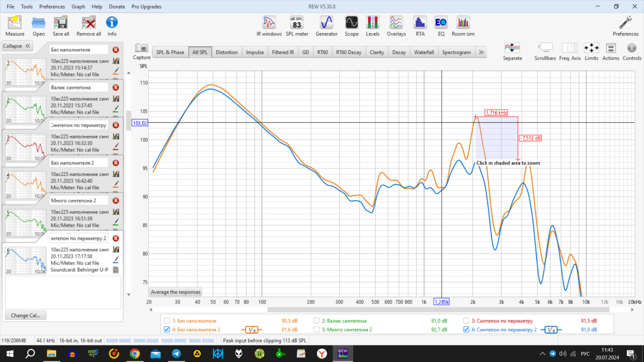Switch to the Waterfall tab
The width and height of the screenshot is (644, 362).
click(424, 52)
